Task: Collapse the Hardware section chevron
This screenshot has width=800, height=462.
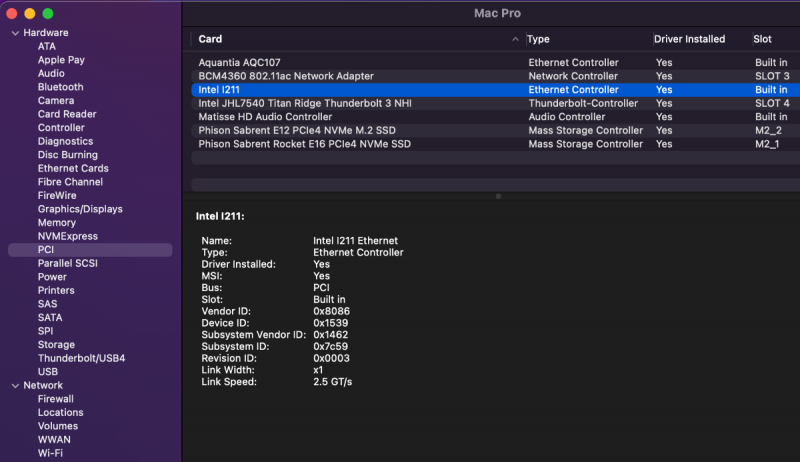Action: coord(15,33)
